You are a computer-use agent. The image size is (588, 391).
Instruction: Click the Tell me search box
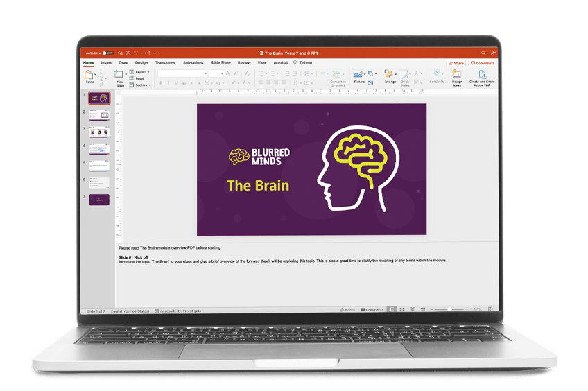(303, 63)
